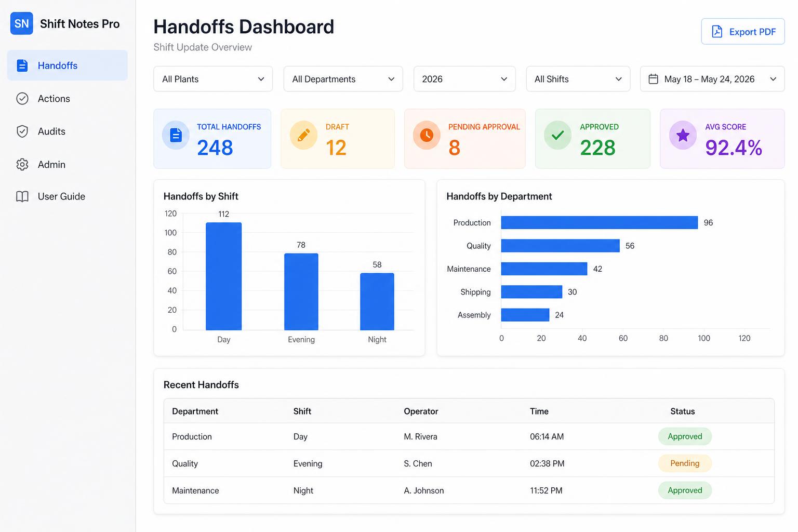Click the Production department bar

click(x=600, y=222)
